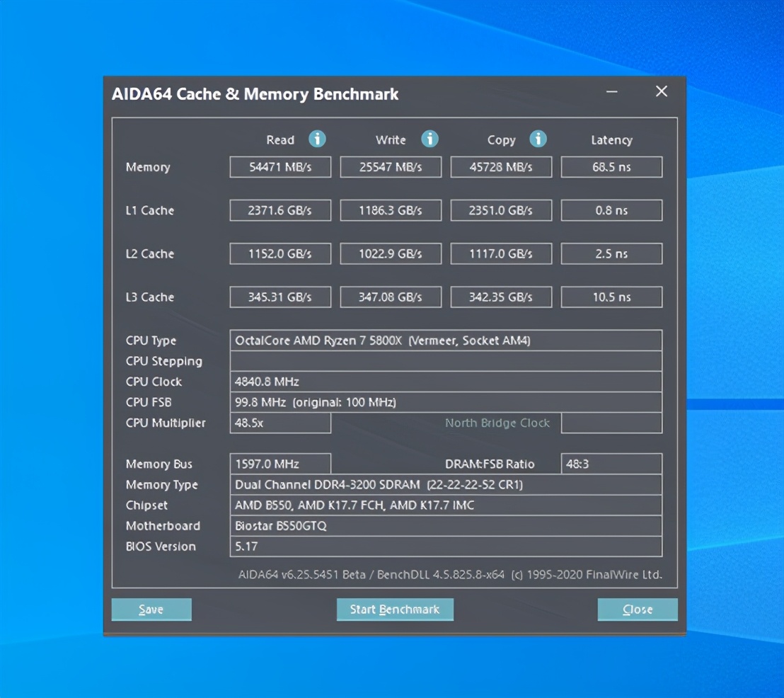Click the CPU Multiplier box
784x698 pixels.
pyautogui.click(x=280, y=423)
